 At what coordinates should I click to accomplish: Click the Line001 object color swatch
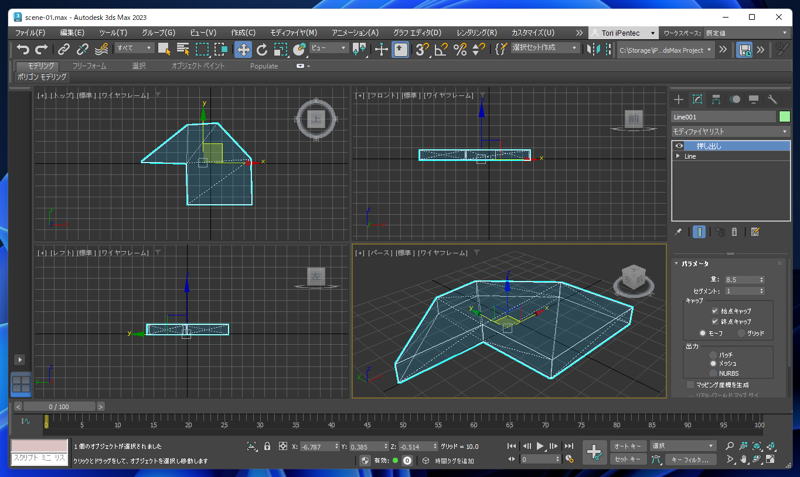coord(784,117)
